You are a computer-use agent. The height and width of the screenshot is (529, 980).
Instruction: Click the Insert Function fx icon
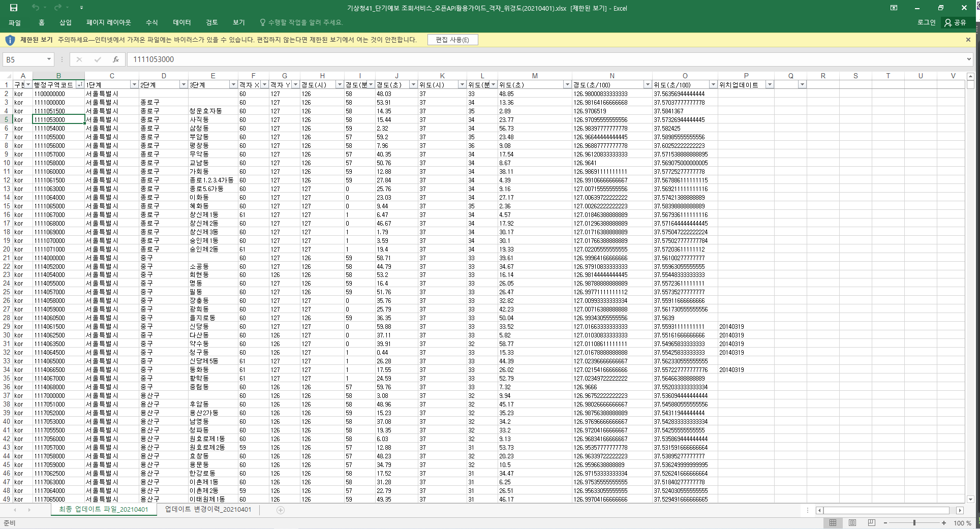(116, 59)
